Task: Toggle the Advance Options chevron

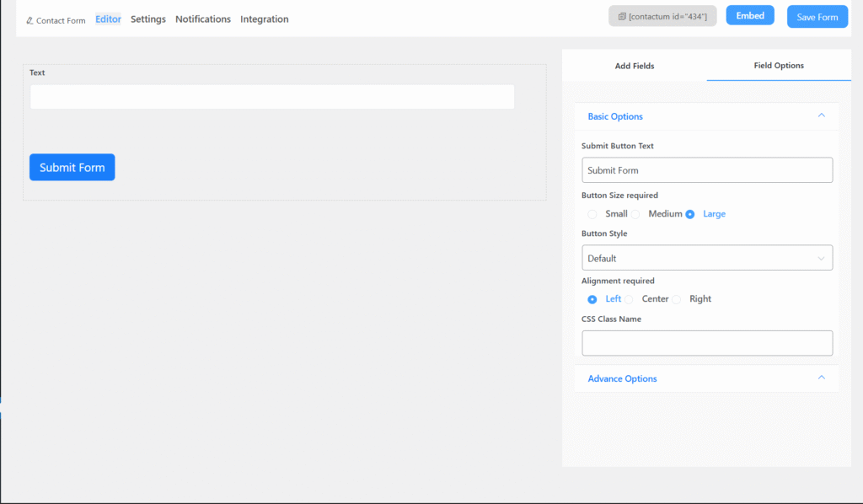Action: pos(822,378)
